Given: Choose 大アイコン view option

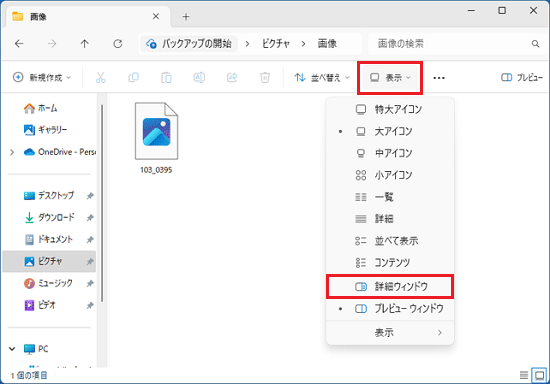Looking at the screenshot, I should click(x=390, y=132).
